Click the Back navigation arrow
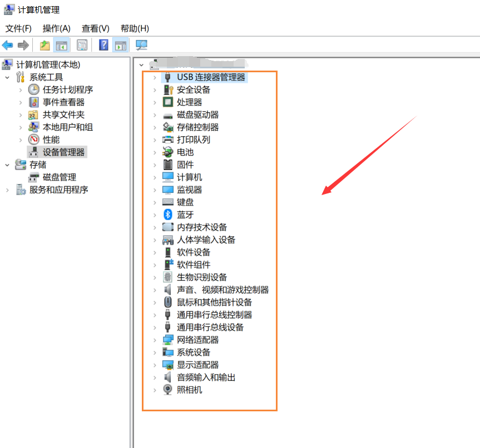 (7, 45)
